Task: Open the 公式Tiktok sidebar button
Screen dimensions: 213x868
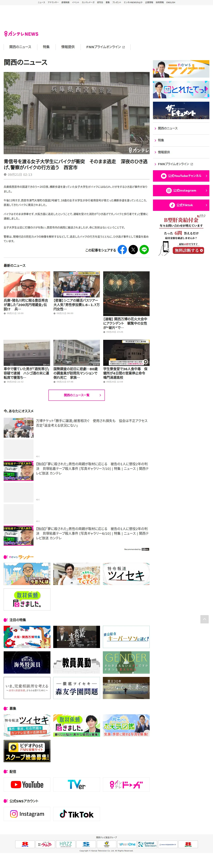Action: point(181,205)
